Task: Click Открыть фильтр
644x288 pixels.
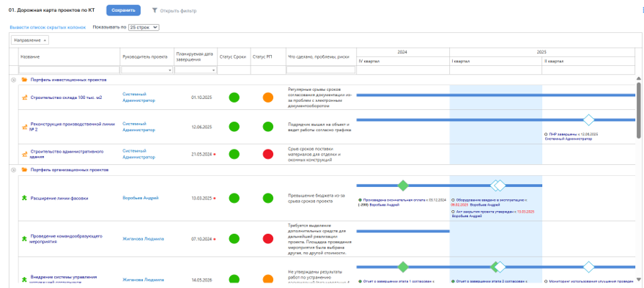Action: tap(178, 11)
